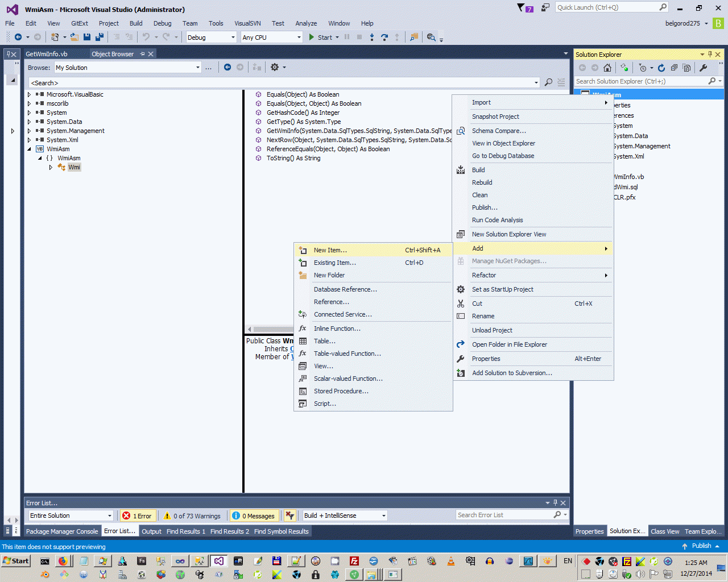Click the New Project toolbar icon
Viewport: 728px width, 582px height.
tap(55, 37)
